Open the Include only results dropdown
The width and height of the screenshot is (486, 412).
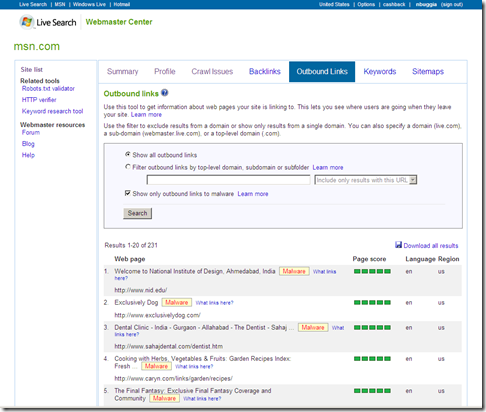coord(366,180)
